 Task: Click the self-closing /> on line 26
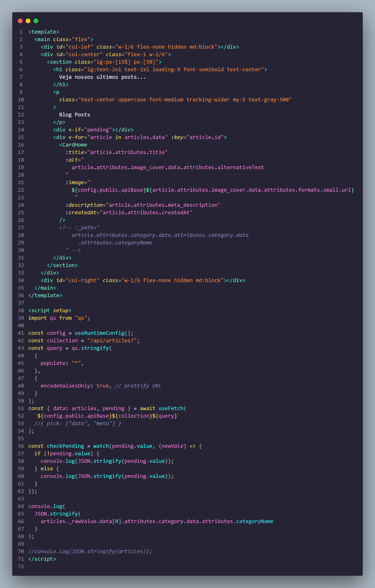tap(62, 220)
